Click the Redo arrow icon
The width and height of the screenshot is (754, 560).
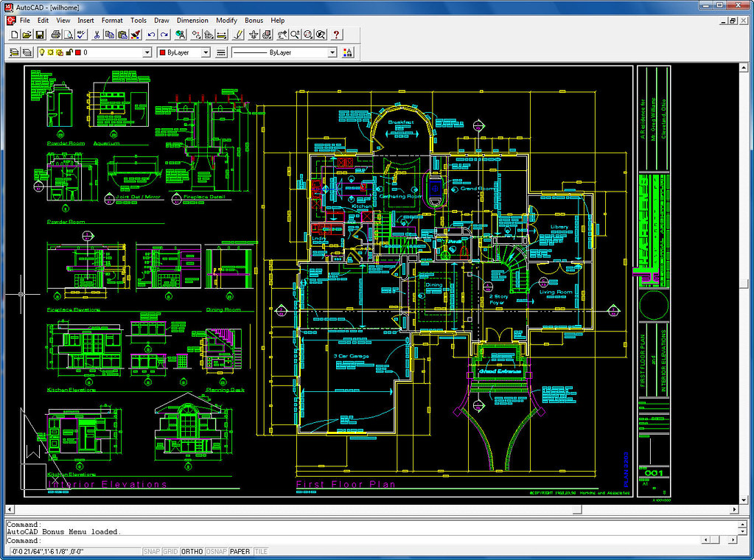click(x=164, y=35)
